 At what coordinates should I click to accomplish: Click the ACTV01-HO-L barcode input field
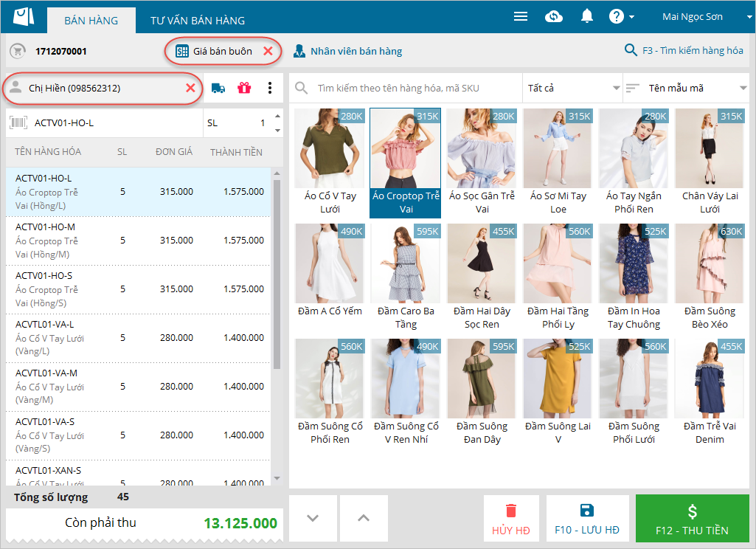pos(104,123)
